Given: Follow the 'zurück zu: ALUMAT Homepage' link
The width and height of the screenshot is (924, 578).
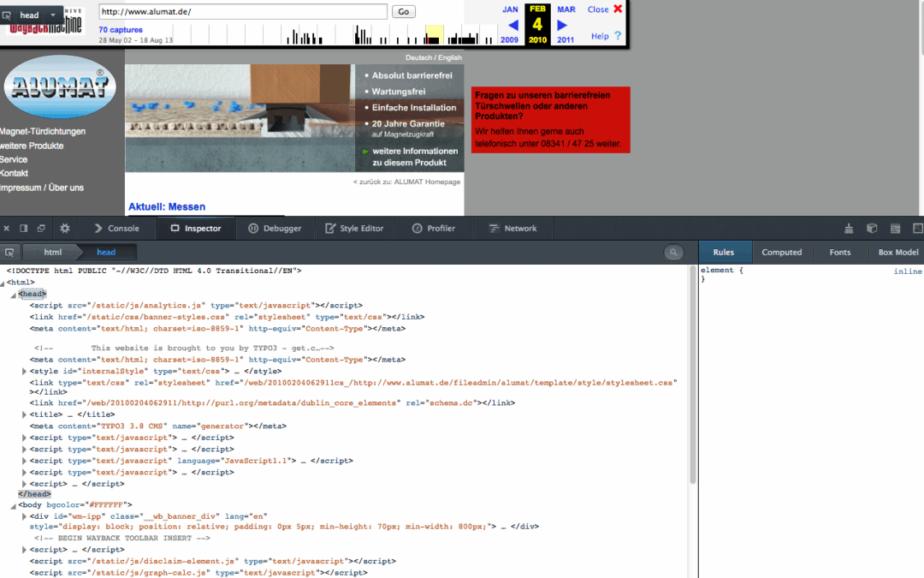Looking at the screenshot, I should pyautogui.click(x=406, y=182).
